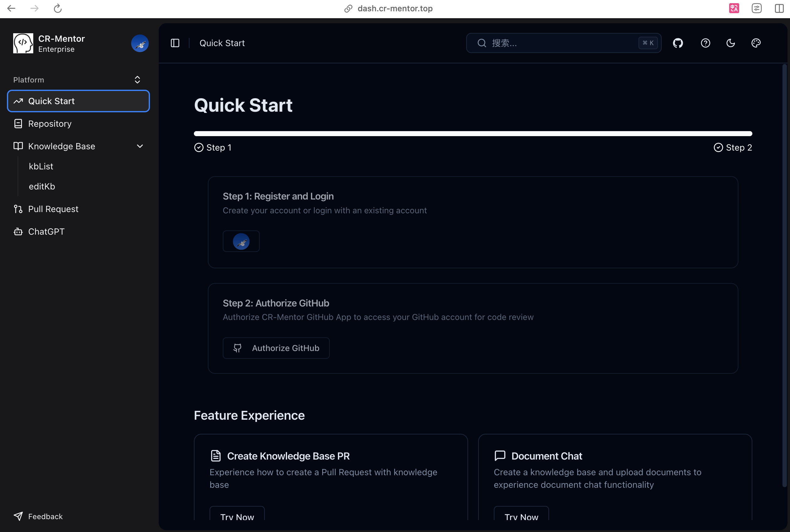Click the Feedback send icon
The image size is (790, 532).
point(18,516)
